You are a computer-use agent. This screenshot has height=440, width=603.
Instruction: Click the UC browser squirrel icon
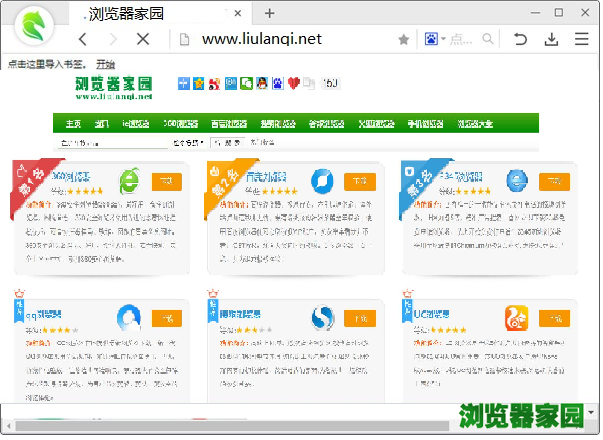coord(517,318)
